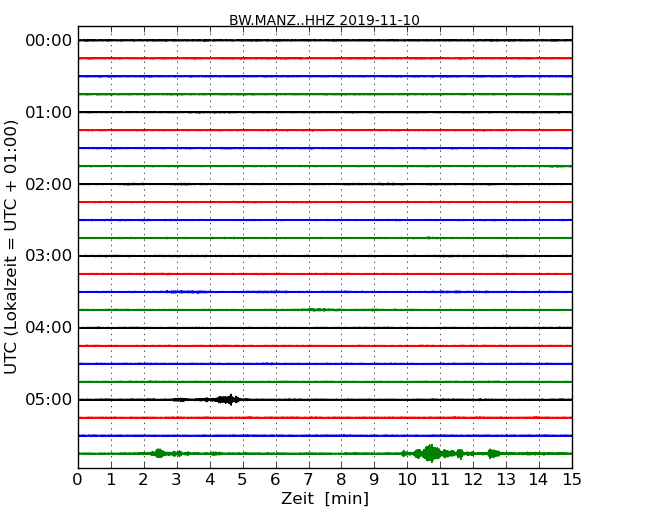This screenshot has height=520, width=650.
Task: Select the x-axis tick label 15
Action: [x=572, y=479]
